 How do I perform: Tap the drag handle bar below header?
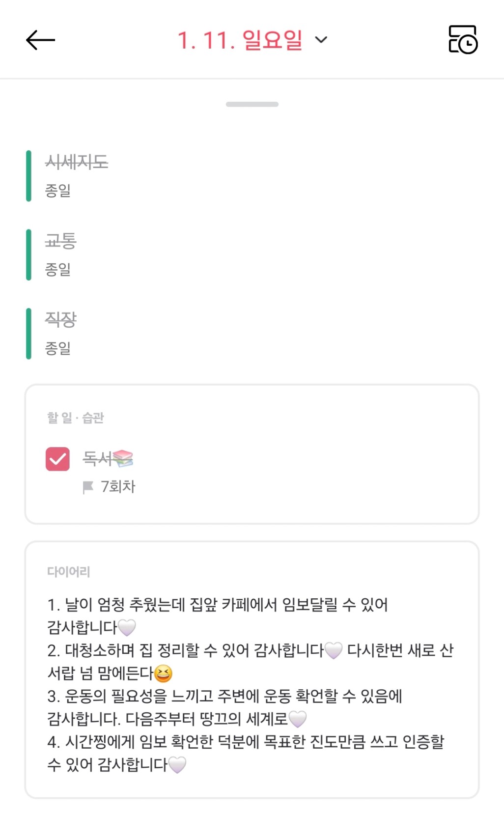252,104
